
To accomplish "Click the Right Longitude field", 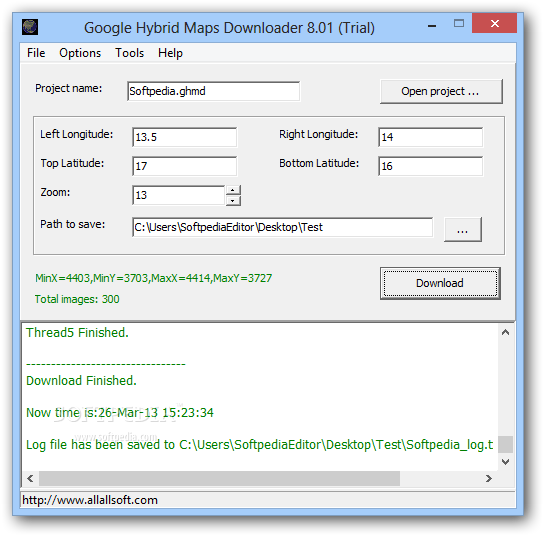I will 430,137.
